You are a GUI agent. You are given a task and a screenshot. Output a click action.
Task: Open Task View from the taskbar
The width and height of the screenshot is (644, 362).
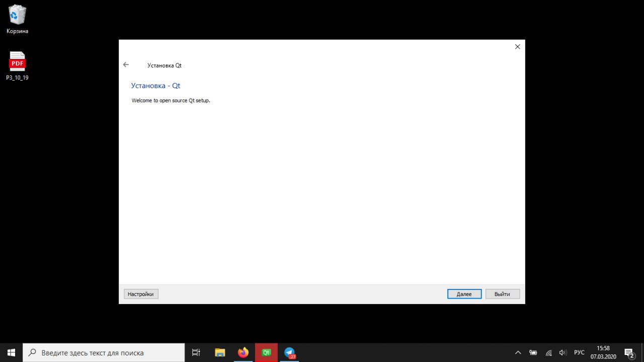point(196,352)
